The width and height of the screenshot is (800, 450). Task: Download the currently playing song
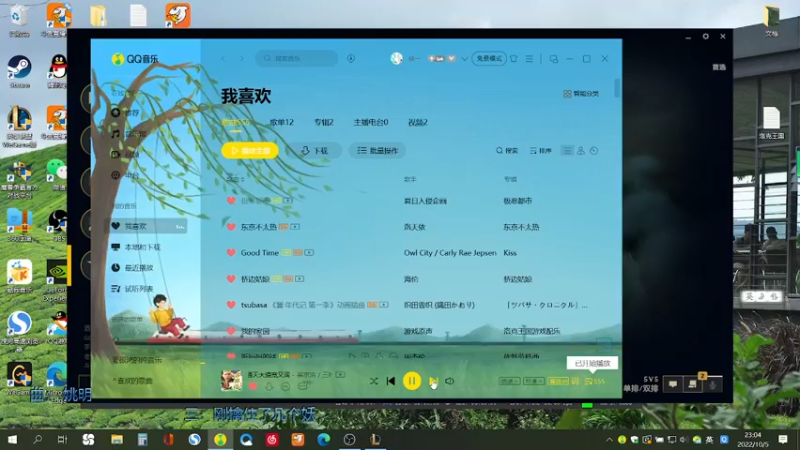(x=269, y=387)
